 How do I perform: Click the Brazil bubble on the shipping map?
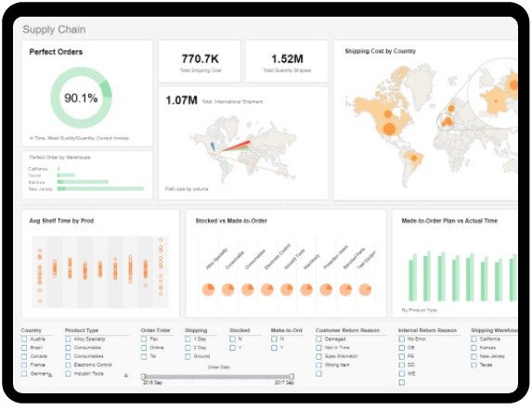point(414,158)
